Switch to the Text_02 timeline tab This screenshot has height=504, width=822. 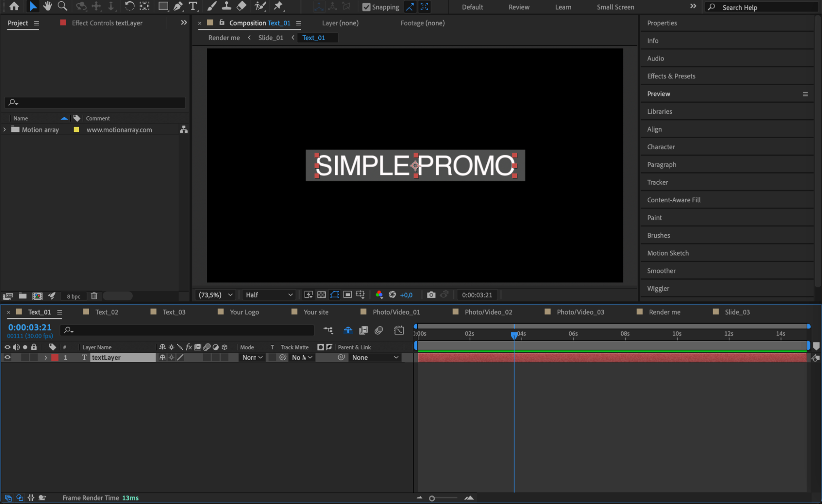point(107,312)
